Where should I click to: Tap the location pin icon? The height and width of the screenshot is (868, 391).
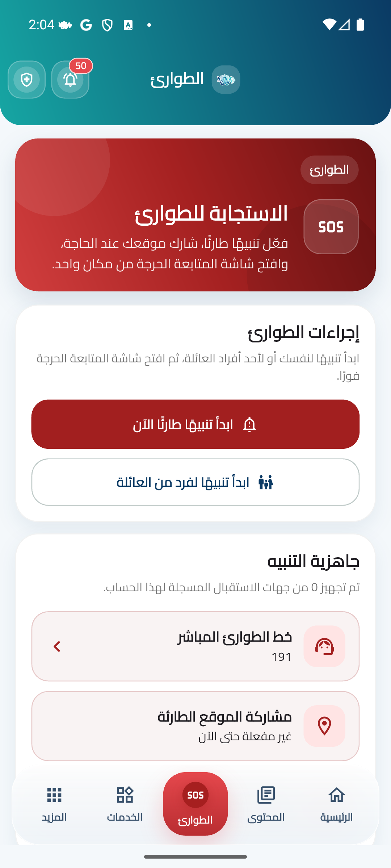324,726
